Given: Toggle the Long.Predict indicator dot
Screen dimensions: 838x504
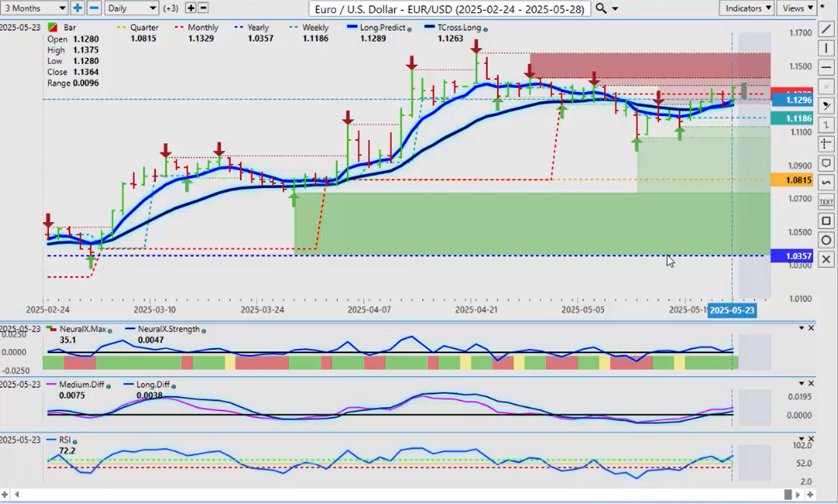Looking at the screenshot, I should tap(410, 29).
